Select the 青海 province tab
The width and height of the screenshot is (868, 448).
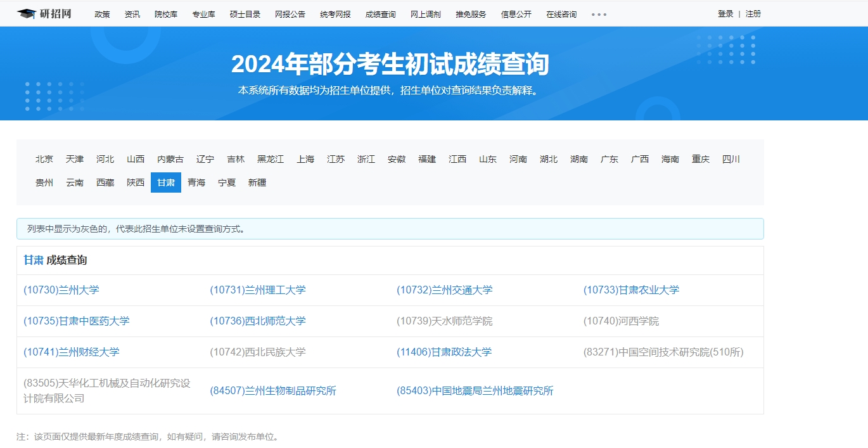click(196, 182)
